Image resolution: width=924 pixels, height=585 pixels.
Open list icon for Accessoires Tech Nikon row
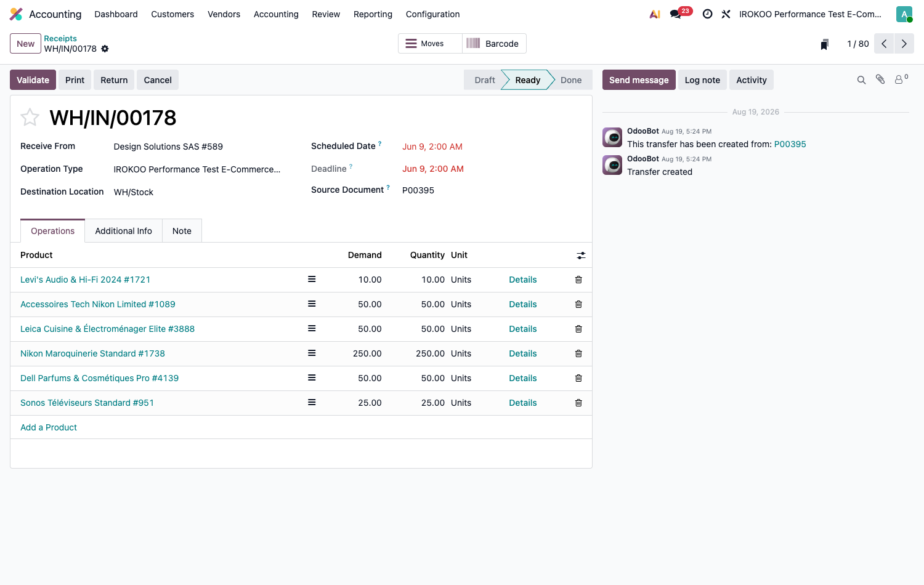pos(312,304)
